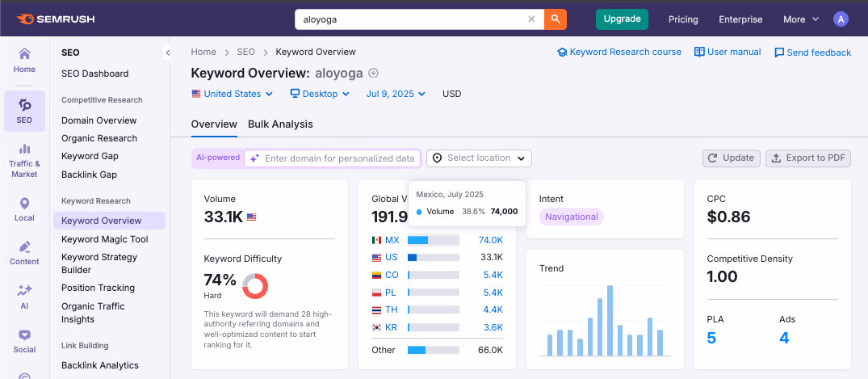The image size is (868, 379).
Task: Click the AI-powered label badge
Action: [x=218, y=158]
